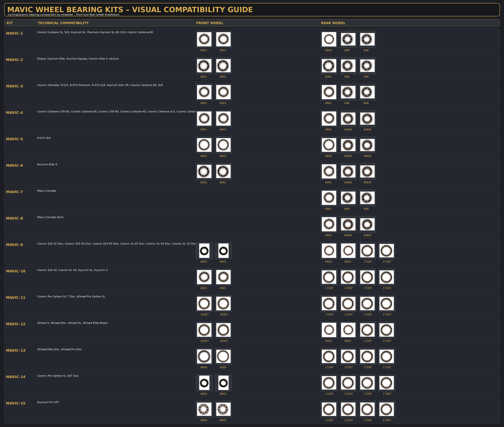This screenshot has height=427, width=504.
Task: Click the right front 6902 bearing image in MAVIC-14
Action: click(x=223, y=383)
